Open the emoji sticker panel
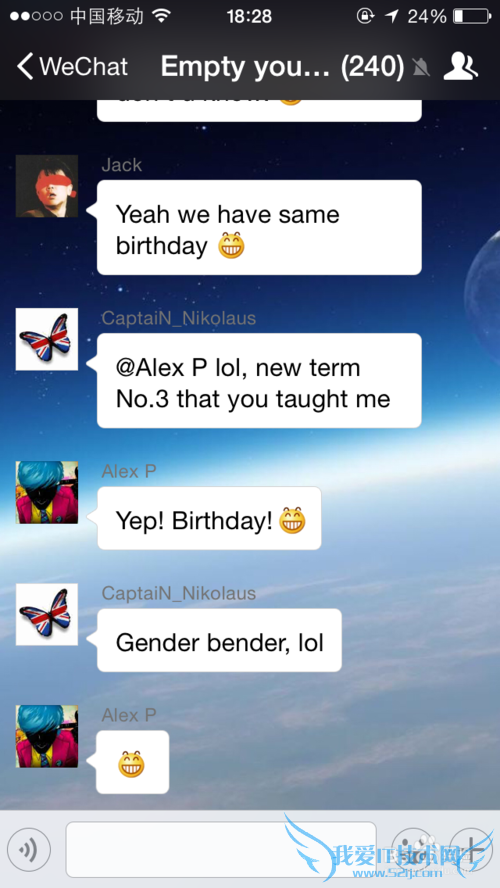Viewport: 500px width, 888px height. [412, 849]
